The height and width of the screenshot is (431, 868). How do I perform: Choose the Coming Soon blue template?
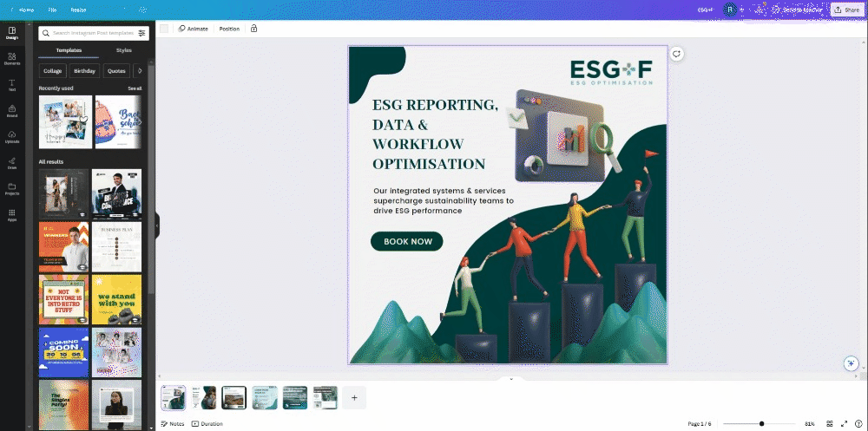[63, 352]
